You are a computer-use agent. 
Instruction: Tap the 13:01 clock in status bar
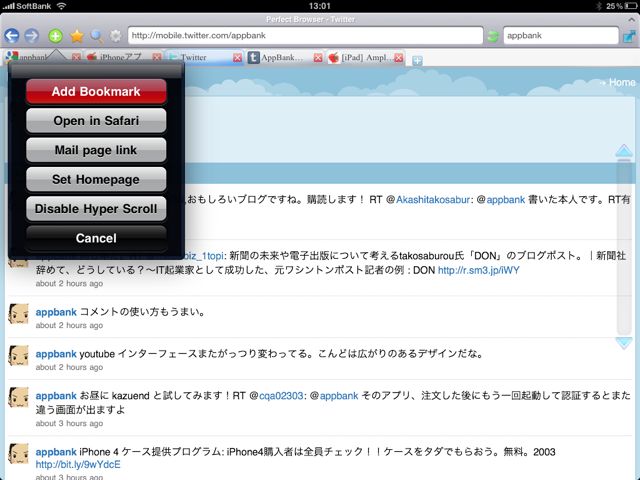point(320,6)
